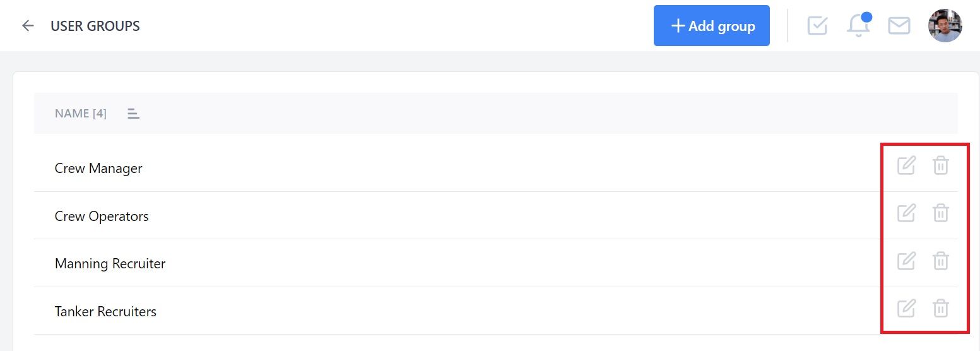
Task: Edit the Crew Manager group
Action: tap(906, 165)
